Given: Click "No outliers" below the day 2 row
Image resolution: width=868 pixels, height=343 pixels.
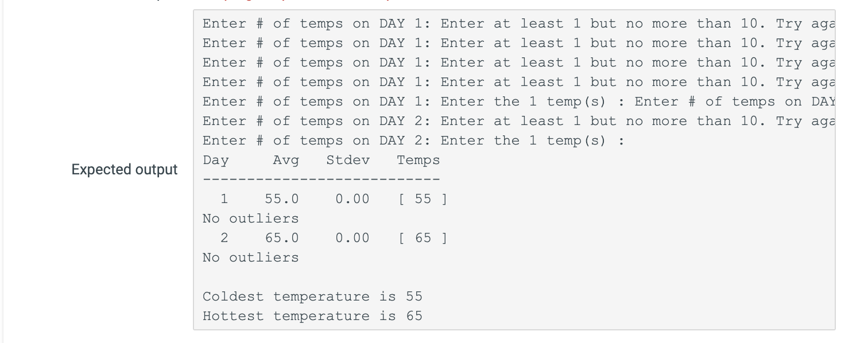Looking at the screenshot, I should tap(250, 258).
